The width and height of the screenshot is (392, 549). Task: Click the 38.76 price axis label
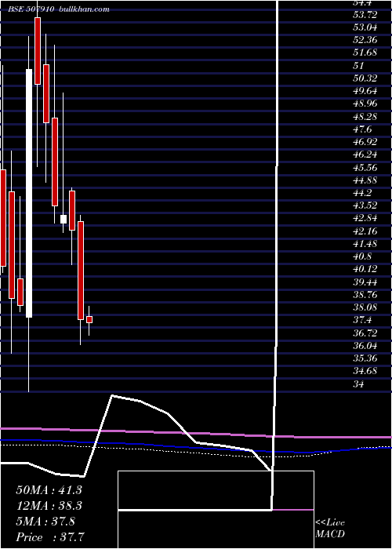[x=365, y=295]
